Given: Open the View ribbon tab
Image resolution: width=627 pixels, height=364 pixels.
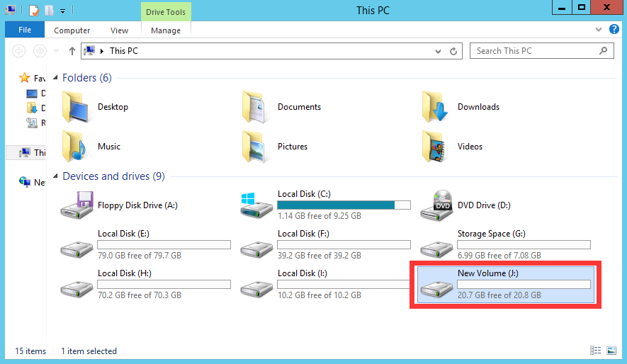Looking at the screenshot, I should pyautogui.click(x=119, y=30).
